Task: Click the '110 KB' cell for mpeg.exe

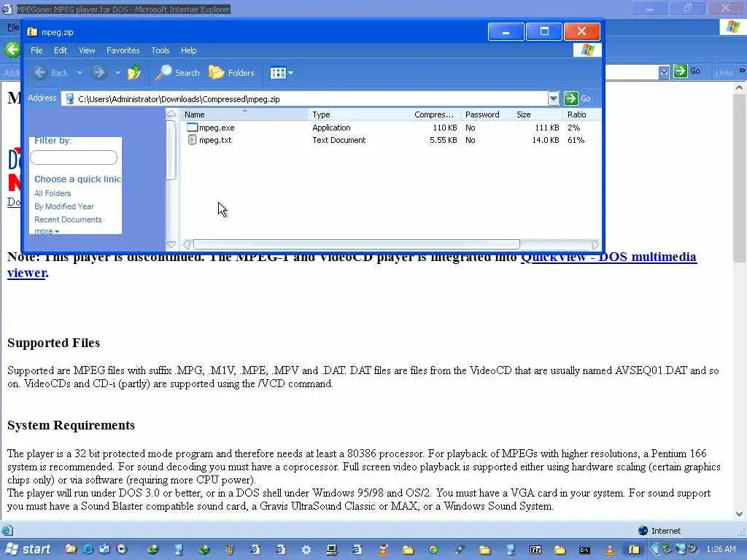Action: coord(444,128)
